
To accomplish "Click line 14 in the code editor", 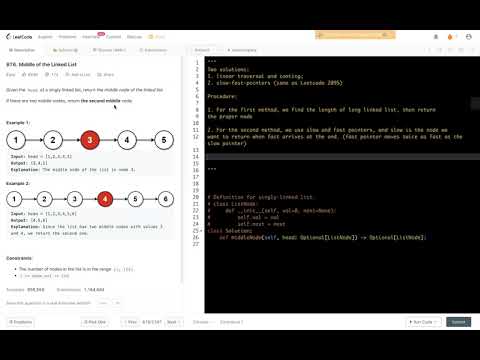I will coord(342,157).
